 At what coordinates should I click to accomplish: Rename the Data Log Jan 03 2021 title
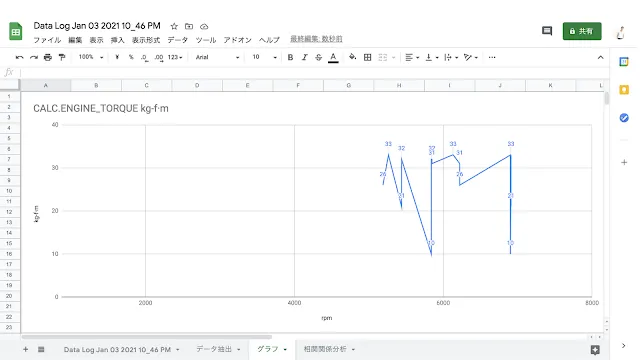(97, 26)
